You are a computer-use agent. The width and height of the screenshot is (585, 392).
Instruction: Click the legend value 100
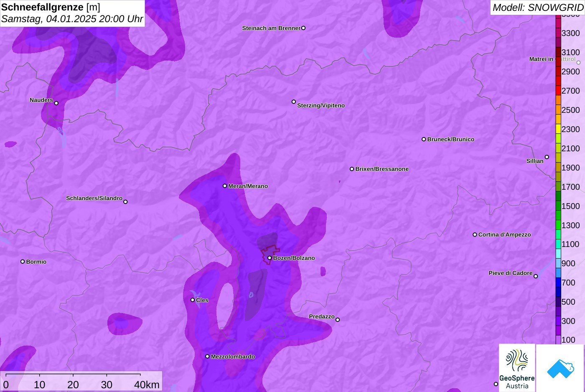(568, 340)
